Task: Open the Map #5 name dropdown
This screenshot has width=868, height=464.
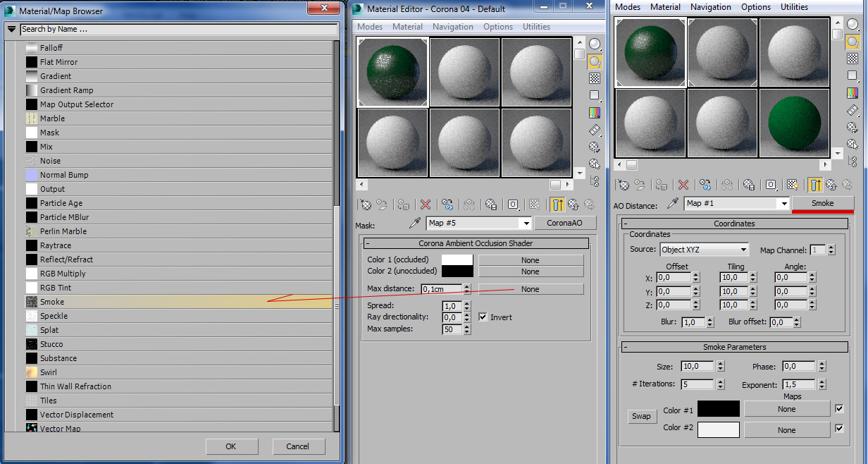Action: click(x=525, y=224)
